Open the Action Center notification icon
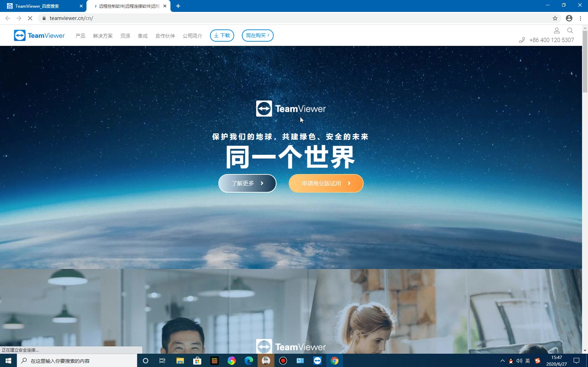The image size is (588, 367). coord(576,361)
